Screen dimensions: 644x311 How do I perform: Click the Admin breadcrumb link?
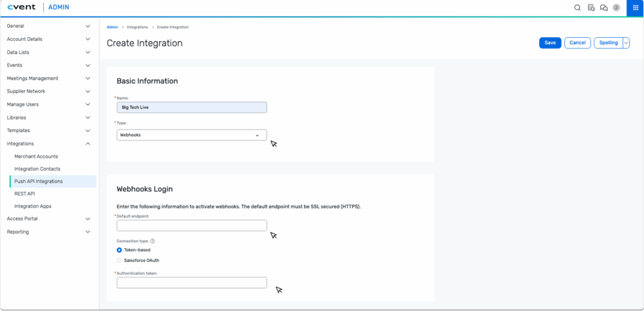(x=112, y=27)
